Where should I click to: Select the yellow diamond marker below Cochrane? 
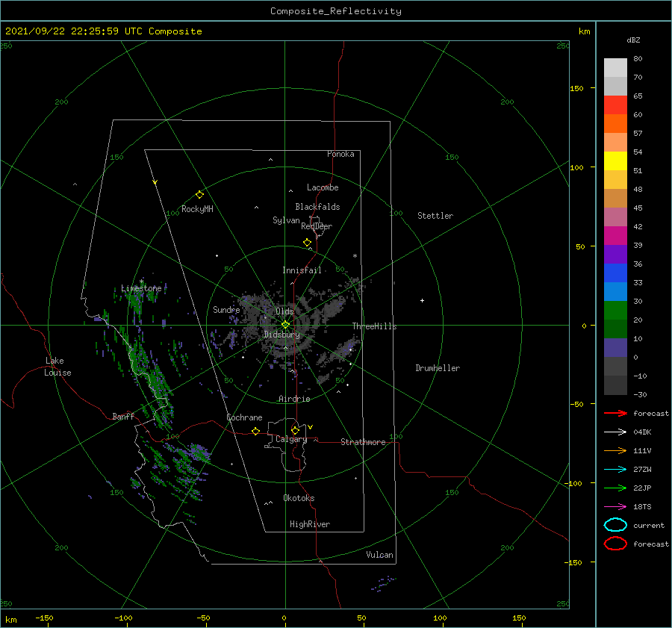click(x=256, y=431)
